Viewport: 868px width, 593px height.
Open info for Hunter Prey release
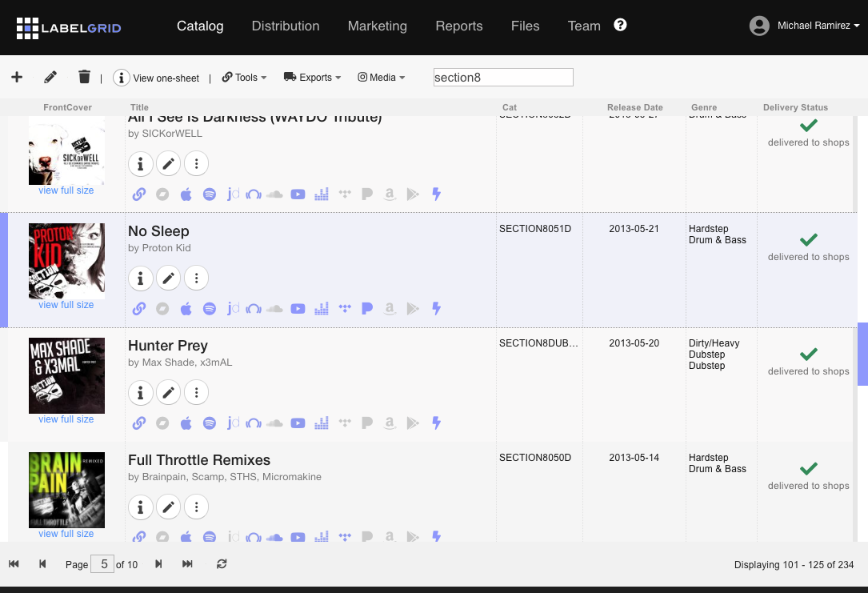click(x=141, y=393)
